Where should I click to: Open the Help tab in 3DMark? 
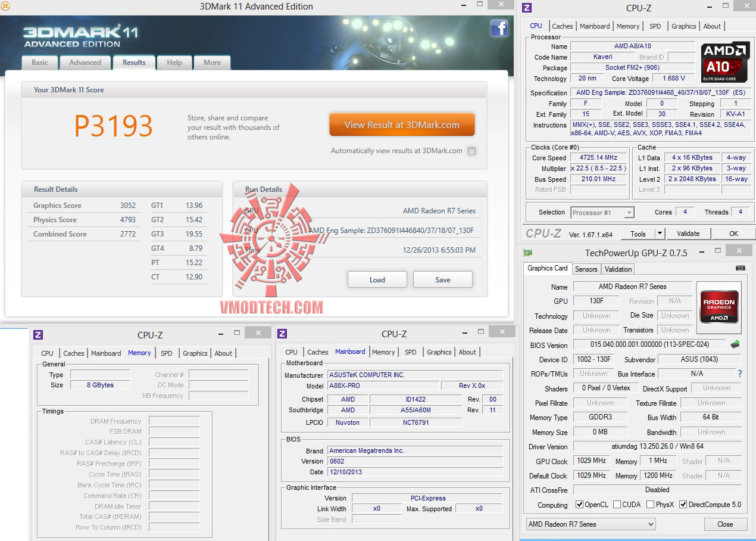click(174, 63)
